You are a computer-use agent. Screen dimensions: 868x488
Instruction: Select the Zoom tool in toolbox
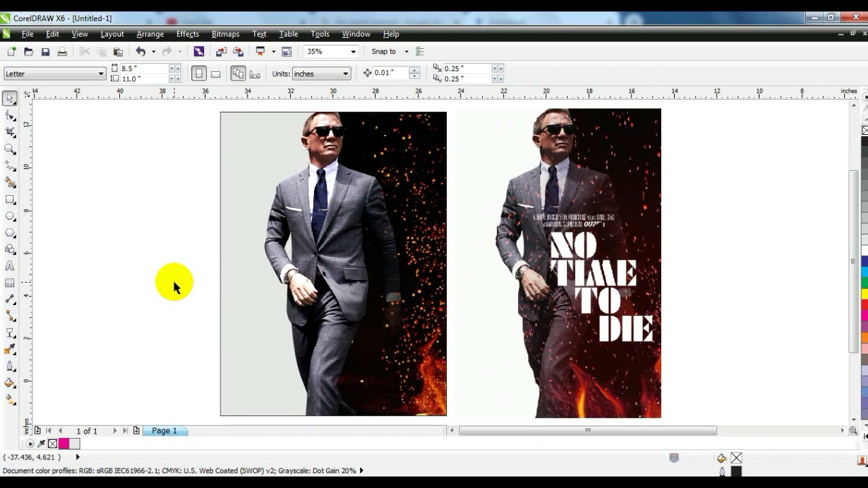10,149
